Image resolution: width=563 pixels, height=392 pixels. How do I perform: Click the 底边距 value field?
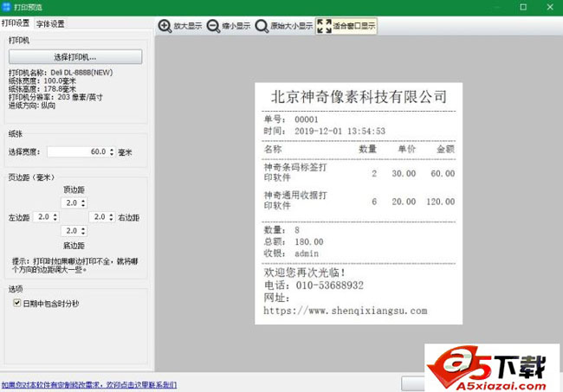[x=71, y=230]
